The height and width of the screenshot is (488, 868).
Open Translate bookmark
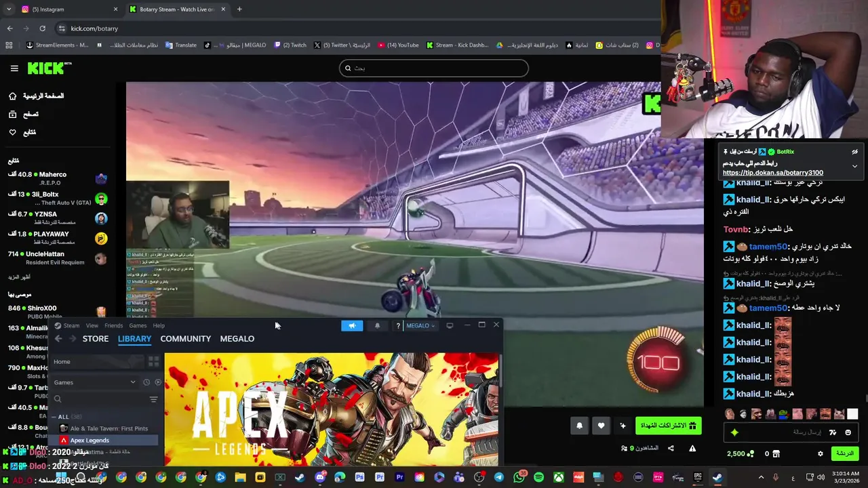pyautogui.click(x=180, y=45)
